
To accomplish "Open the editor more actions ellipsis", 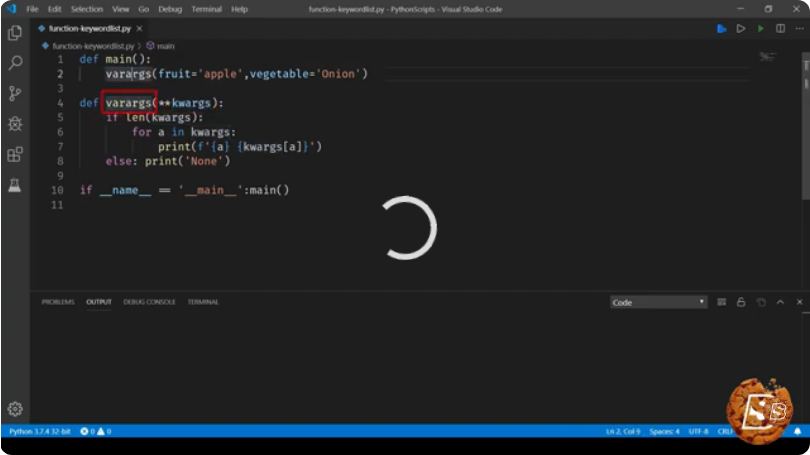I will [x=800, y=28].
